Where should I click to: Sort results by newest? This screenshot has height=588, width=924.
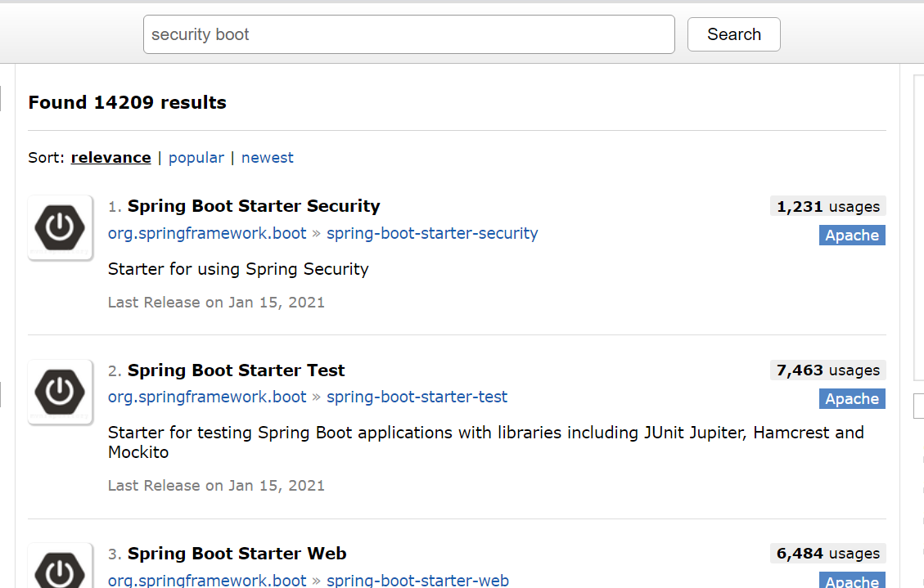point(267,158)
